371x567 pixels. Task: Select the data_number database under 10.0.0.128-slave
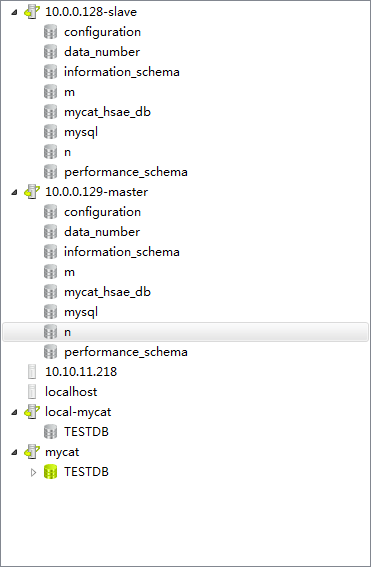[102, 52]
